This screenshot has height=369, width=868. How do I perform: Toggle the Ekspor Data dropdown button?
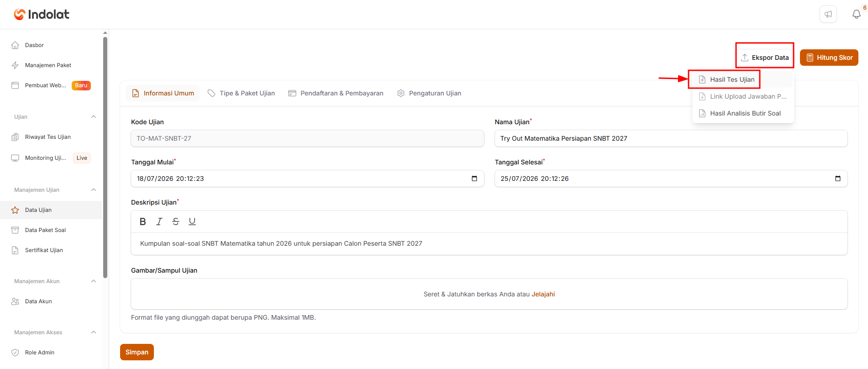coord(765,58)
